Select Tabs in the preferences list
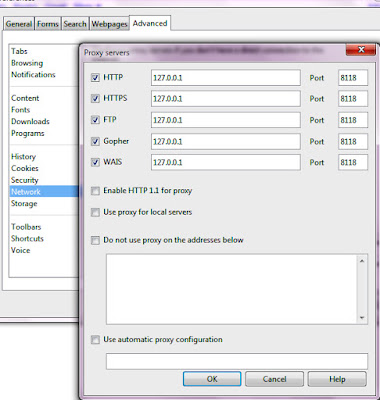 (x=19, y=51)
